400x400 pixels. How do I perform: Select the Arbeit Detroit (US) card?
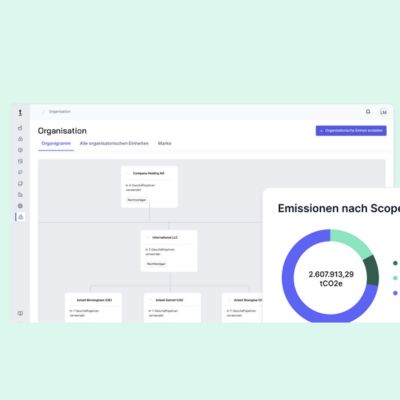coord(172,308)
